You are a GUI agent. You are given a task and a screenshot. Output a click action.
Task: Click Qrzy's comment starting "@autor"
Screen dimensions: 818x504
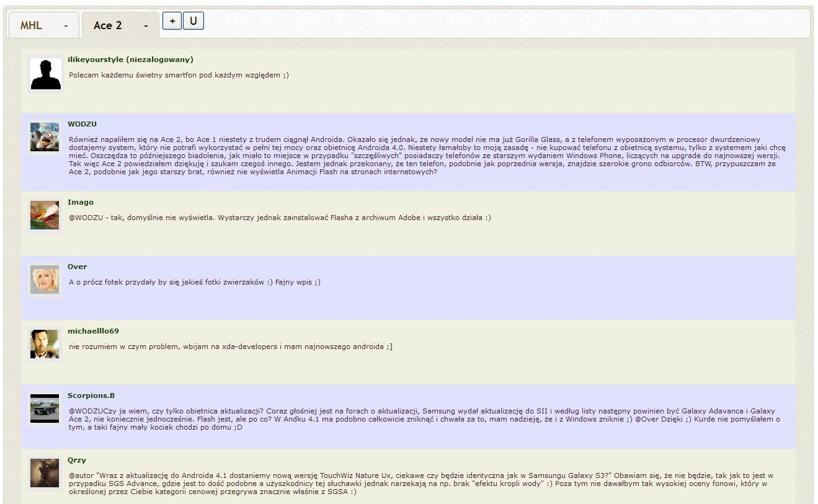(x=421, y=484)
